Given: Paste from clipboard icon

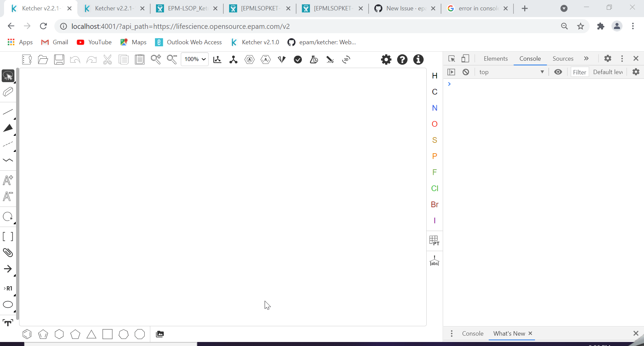Looking at the screenshot, I should coord(140,60).
